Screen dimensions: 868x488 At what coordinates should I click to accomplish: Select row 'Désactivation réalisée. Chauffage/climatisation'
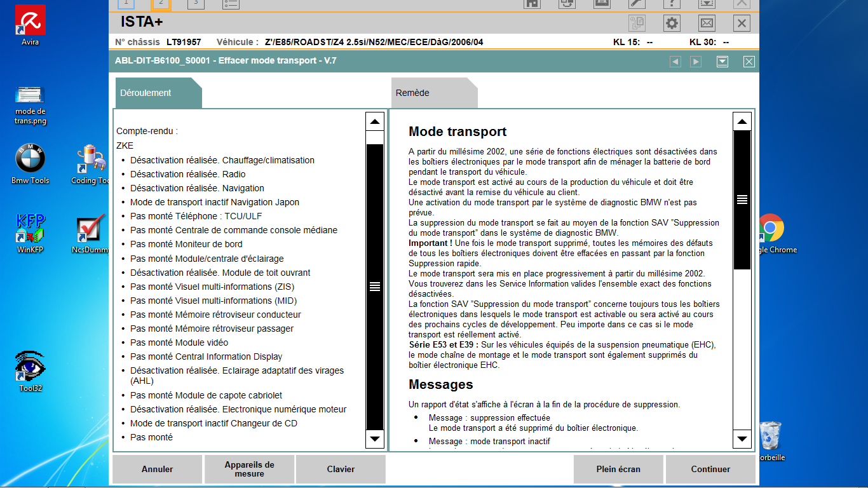coord(222,160)
